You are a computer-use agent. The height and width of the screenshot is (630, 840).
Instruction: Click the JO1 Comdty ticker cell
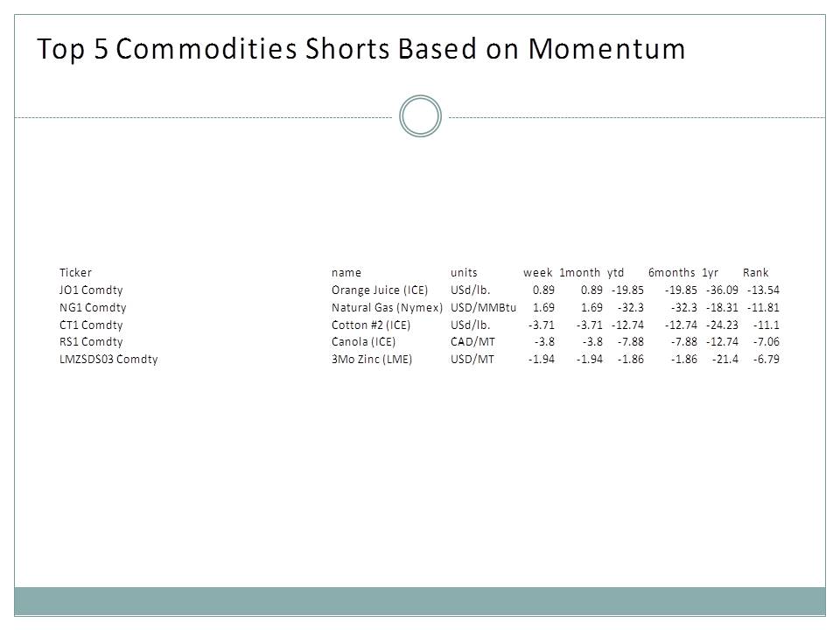pos(91,290)
